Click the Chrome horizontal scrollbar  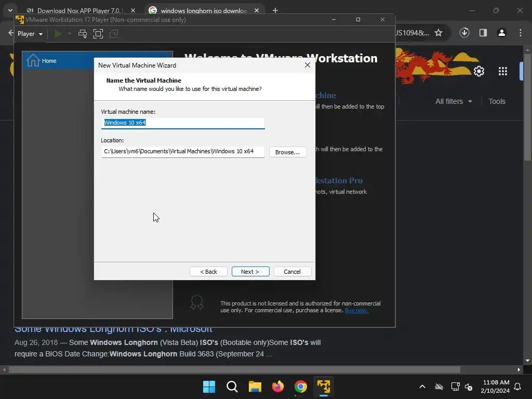click(x=234, y=369)
